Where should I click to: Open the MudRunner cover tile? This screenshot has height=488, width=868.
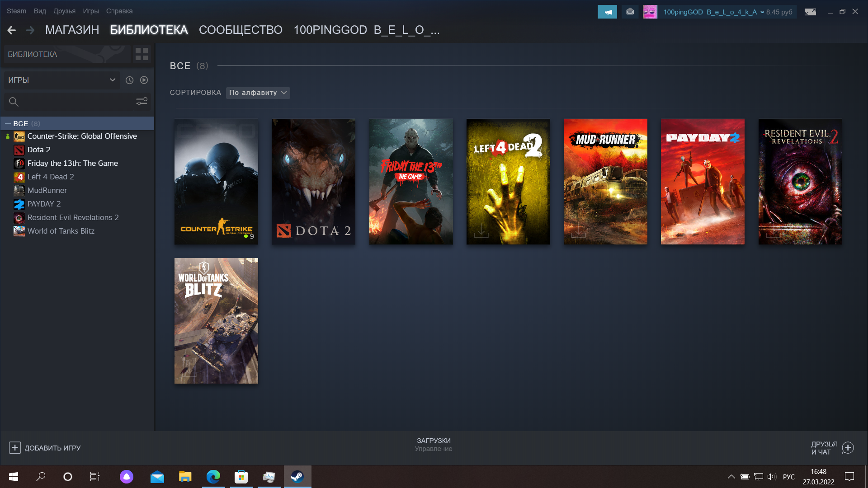[x=605, y=182]
